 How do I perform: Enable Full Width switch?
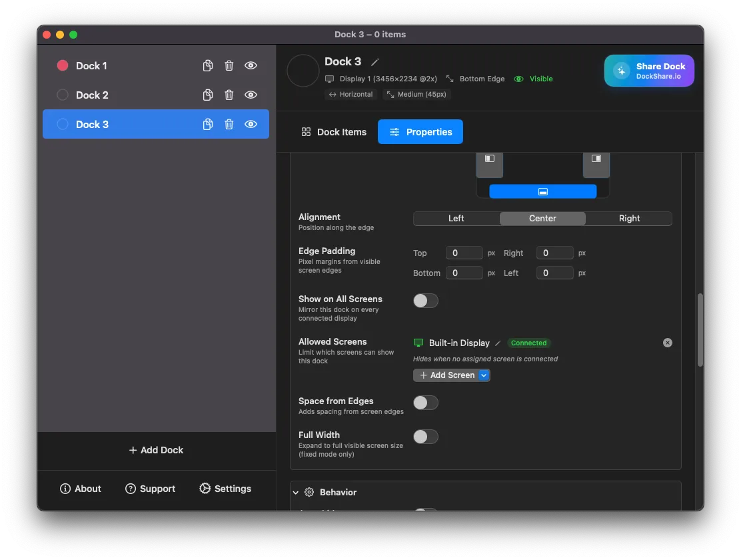(x=426, y=437)
